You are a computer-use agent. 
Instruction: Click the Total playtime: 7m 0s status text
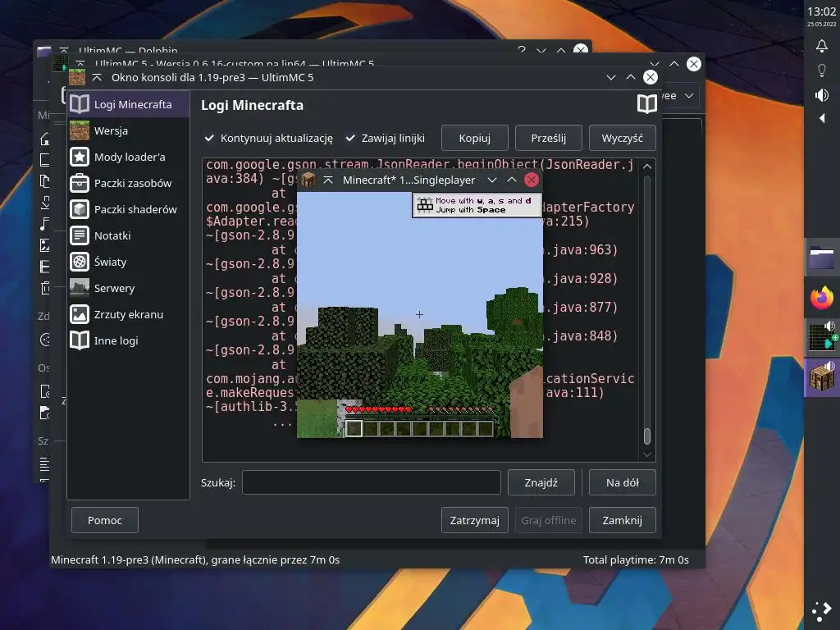(x=636, y=559)
